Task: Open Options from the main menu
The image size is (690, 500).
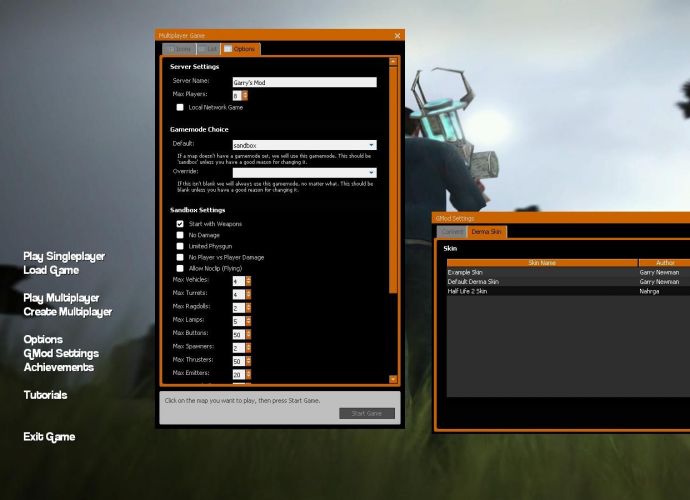Action: tap(43, 339)
